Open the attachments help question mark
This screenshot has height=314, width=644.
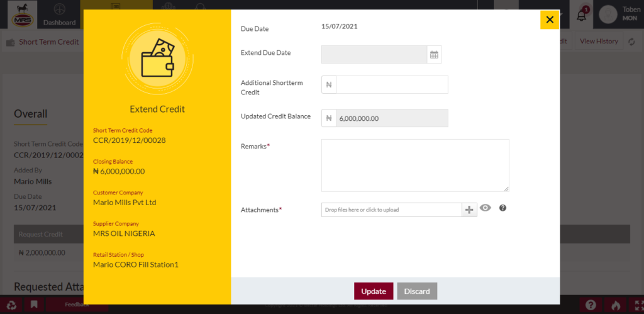click(x=502, y=208)
